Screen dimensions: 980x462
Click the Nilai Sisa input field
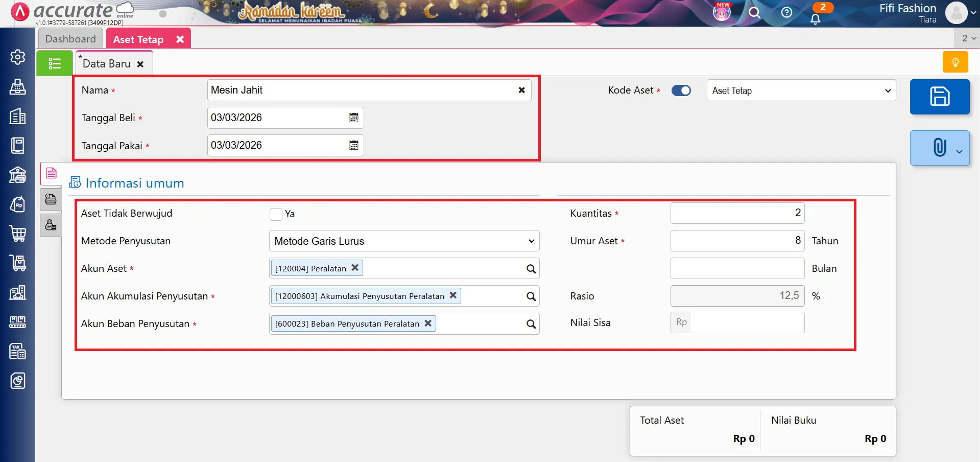point(747,322)
